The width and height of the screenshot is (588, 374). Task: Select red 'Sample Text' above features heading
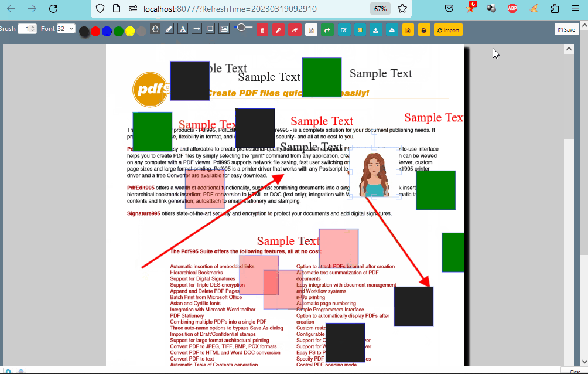coord(288,241)
